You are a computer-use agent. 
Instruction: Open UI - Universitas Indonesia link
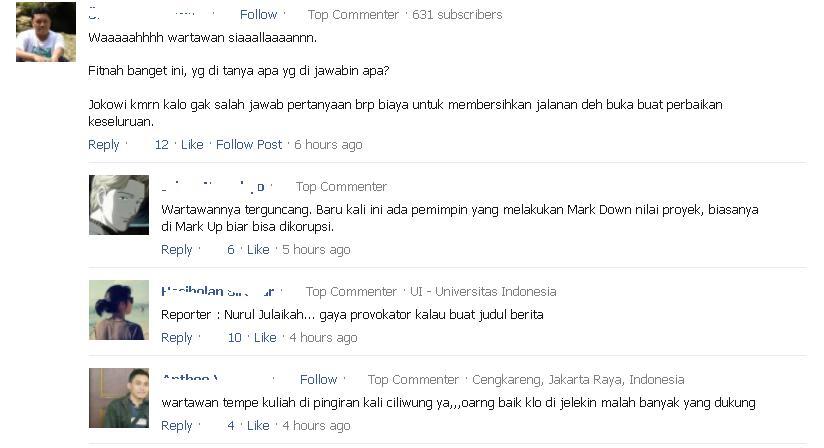(483, 291)
